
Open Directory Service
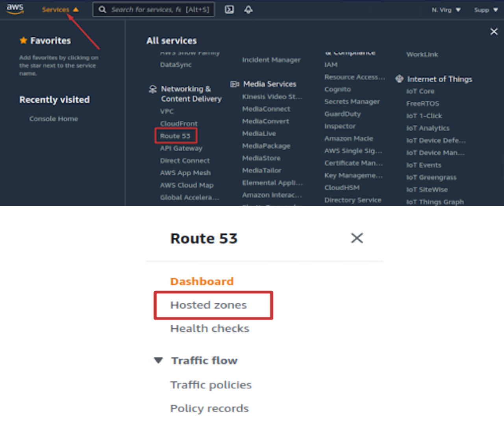click(x=353, y=200)
